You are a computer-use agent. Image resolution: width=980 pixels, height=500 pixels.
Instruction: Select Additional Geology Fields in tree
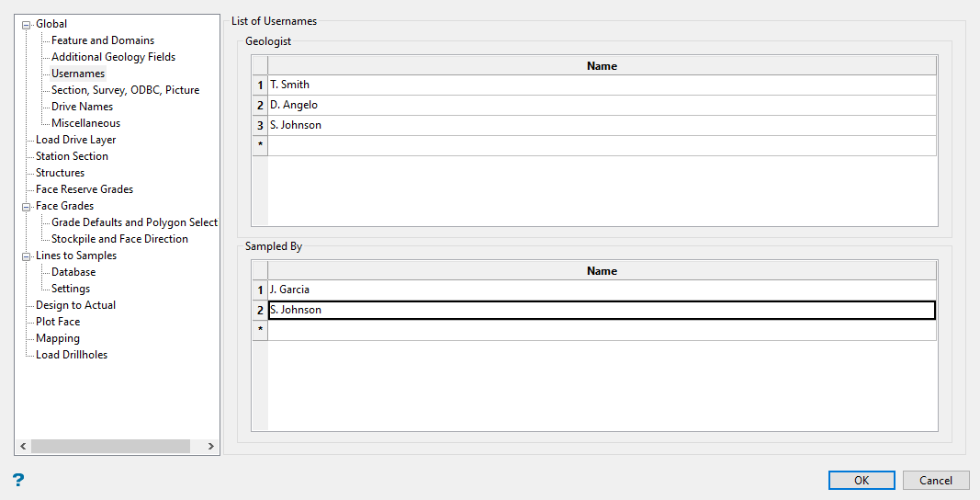pyautogui.click(x=113, y=57)
